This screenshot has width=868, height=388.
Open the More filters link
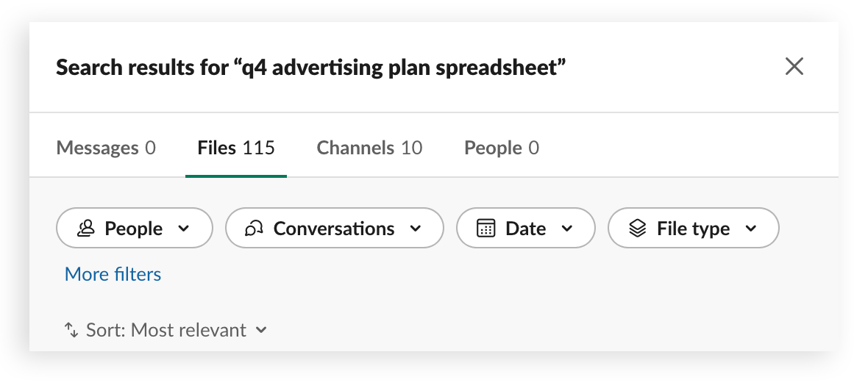[113, 274]
